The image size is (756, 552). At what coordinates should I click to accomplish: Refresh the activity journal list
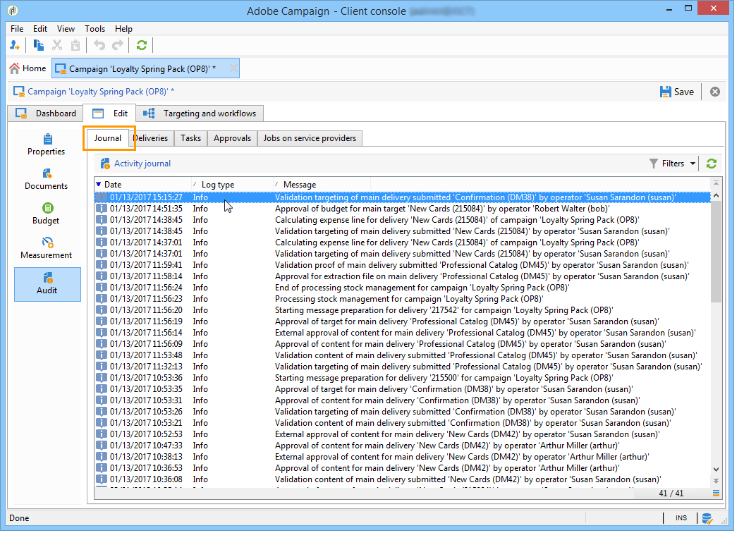711,164
